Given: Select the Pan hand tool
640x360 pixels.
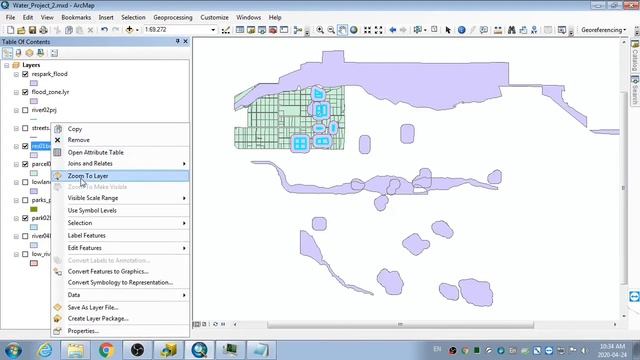Looking at the screenshot, I should click(342, 30).
